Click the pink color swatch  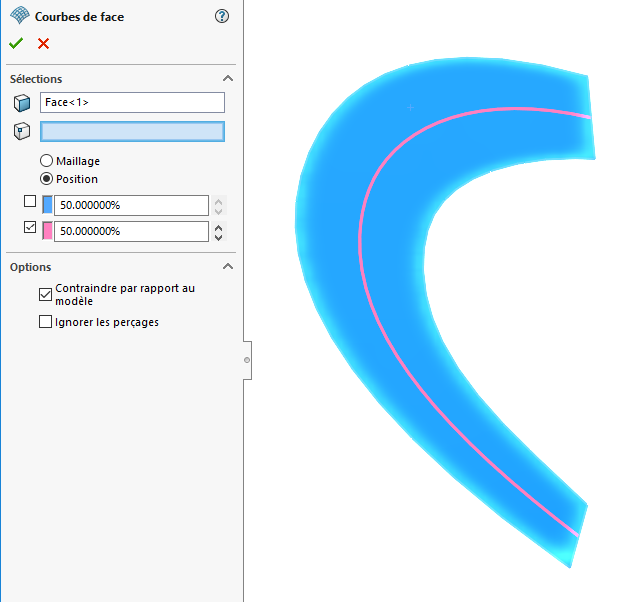click(48, 231)
